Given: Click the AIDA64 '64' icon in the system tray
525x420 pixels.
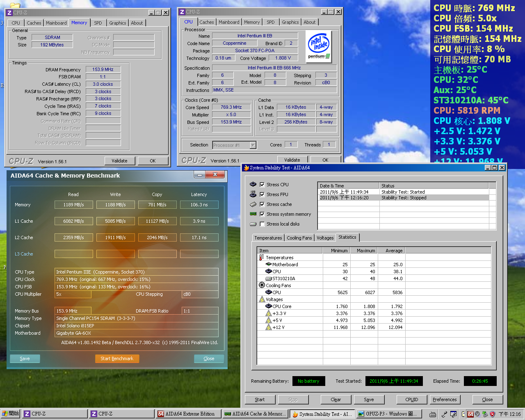Looking at the screenshot, I should tap(470, 414).
